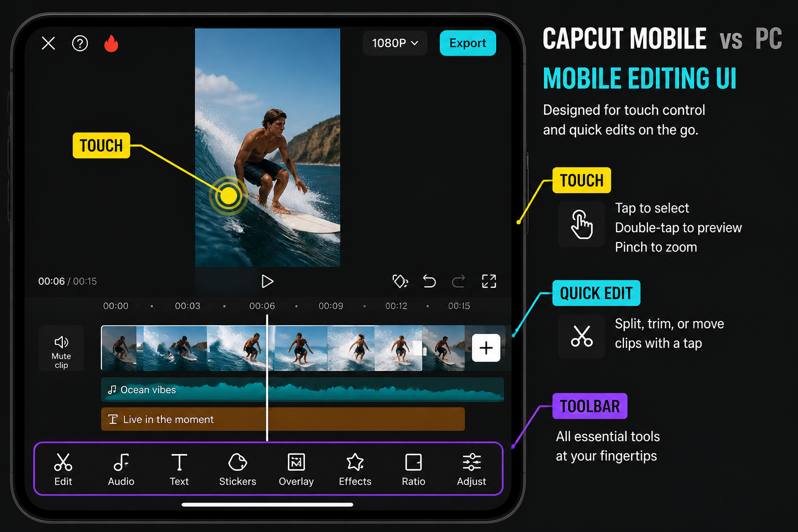The width and height of the screenshot is (798, 532).
Task: Click the hand tap icon beside Tap to select
Action: point(581,224)
